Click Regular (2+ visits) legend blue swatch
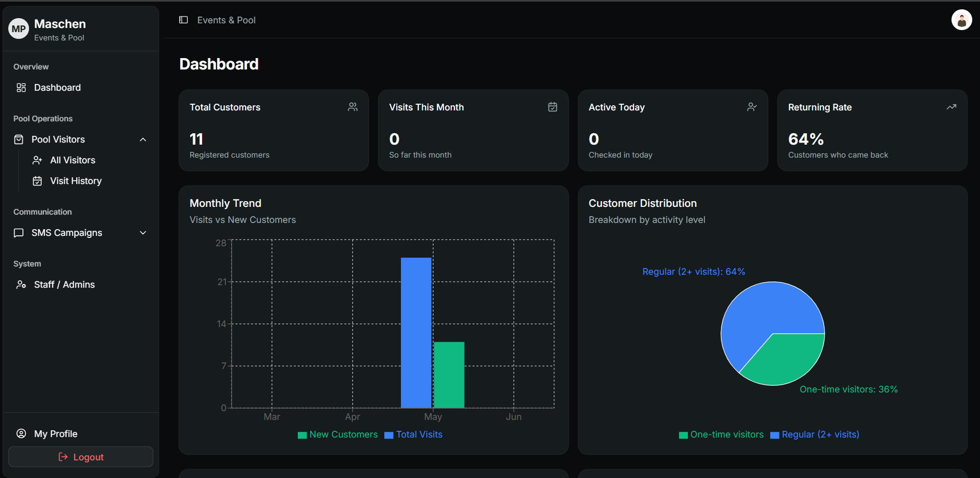The width and height of the screenshot is (980, 478). 775,435
